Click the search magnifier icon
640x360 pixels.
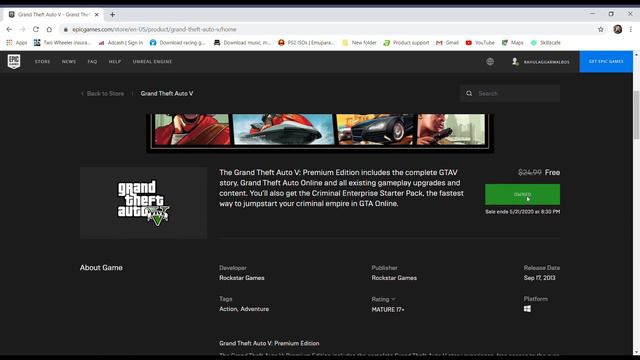(x=469, y=93)
